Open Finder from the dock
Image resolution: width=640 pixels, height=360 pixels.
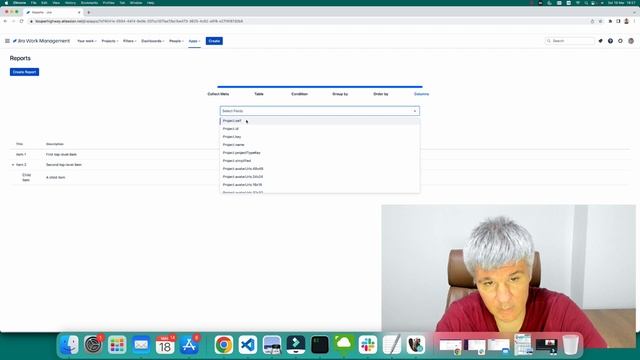pyautogui.click(x=69, y=345)
